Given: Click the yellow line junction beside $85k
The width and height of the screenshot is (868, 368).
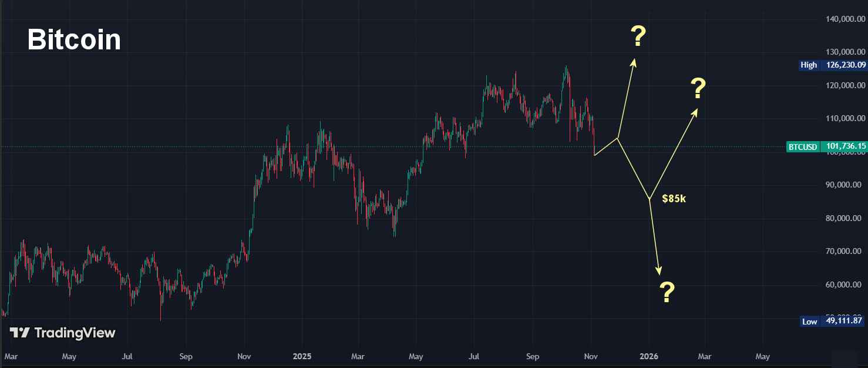Looking at the screenshot, I should [x=649, y=199].
